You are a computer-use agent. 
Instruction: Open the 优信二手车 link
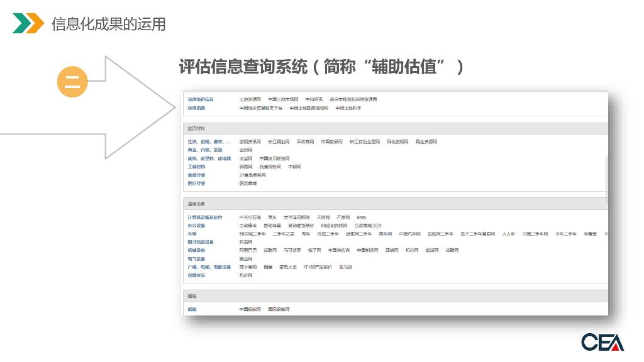(328, 234)
